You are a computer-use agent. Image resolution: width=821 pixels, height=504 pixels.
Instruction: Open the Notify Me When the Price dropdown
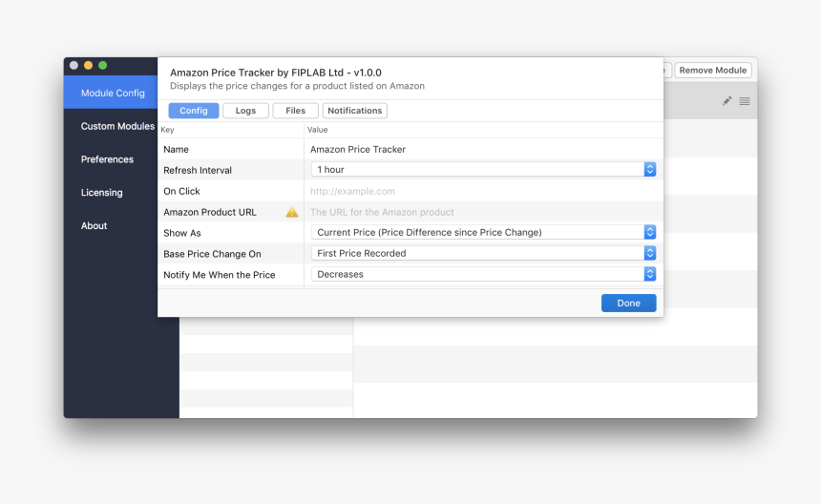point(483,274)
